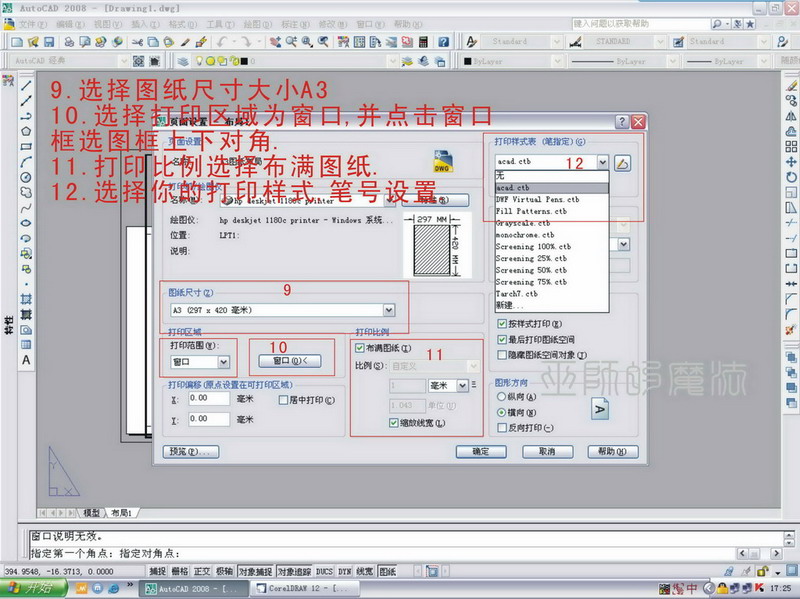Click the Plot printer icon in toolbar
This screenshot has height=599, width=800.
(x=69, y=42)
